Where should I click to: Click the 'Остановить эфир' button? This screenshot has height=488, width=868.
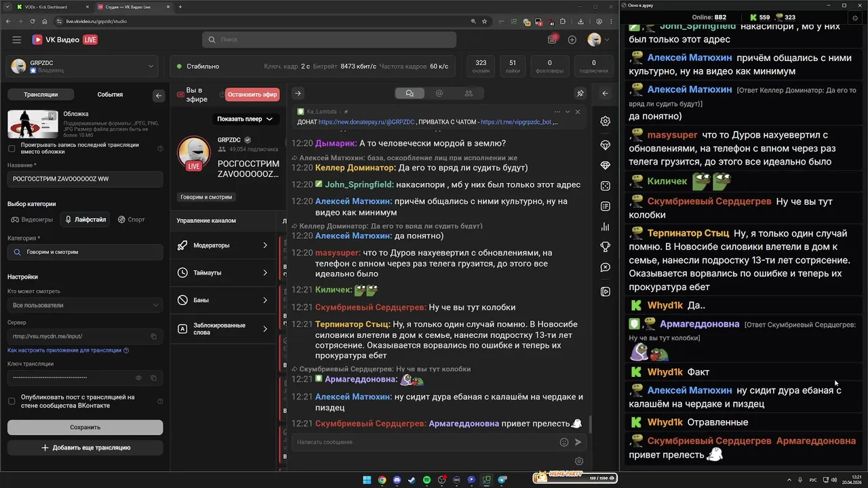tap(252, 95)
